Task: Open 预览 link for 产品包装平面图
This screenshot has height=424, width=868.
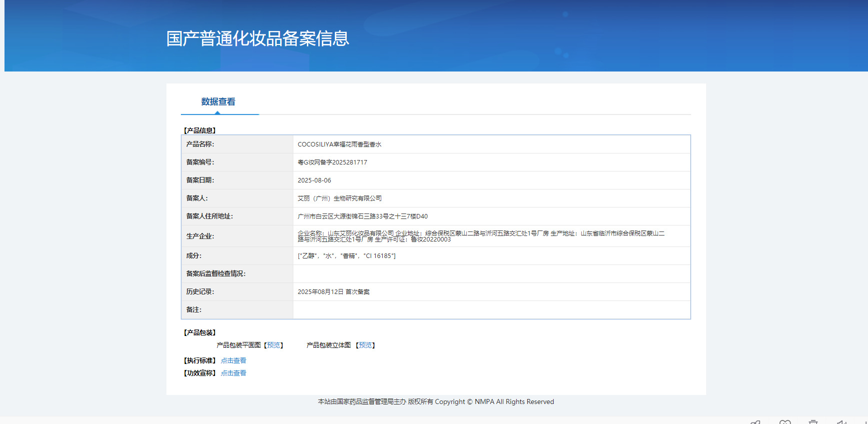Action: point(273,345)
